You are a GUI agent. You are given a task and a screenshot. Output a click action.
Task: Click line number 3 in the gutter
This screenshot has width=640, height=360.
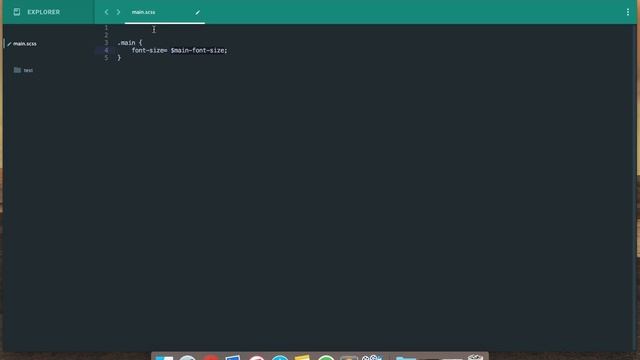(107, 42)
